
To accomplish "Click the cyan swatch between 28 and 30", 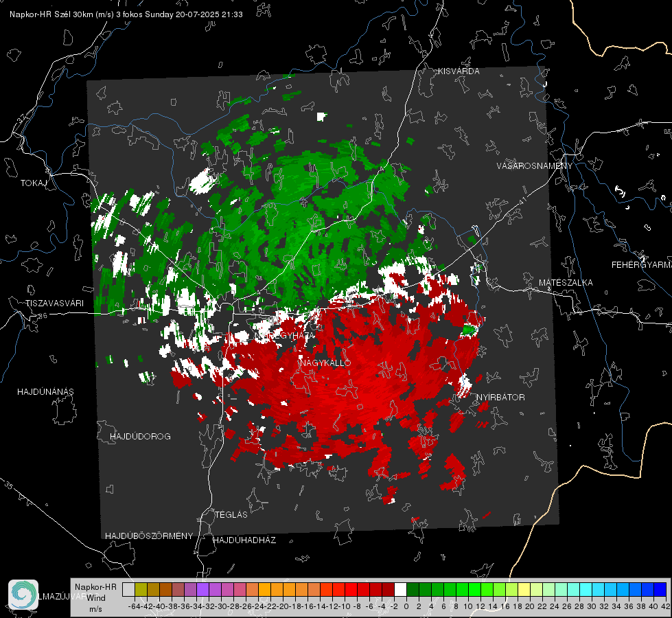I will (x=586, y=590).
